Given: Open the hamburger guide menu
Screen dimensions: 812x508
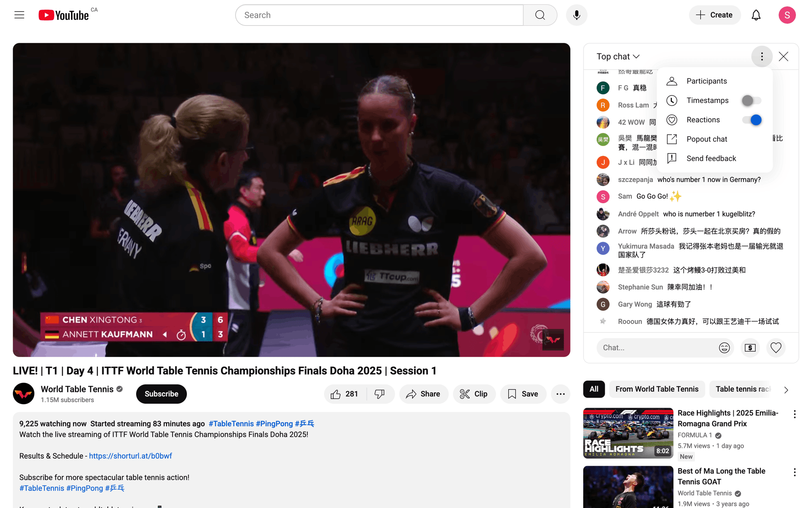Looking at the screenshot, I should (19, 15).
